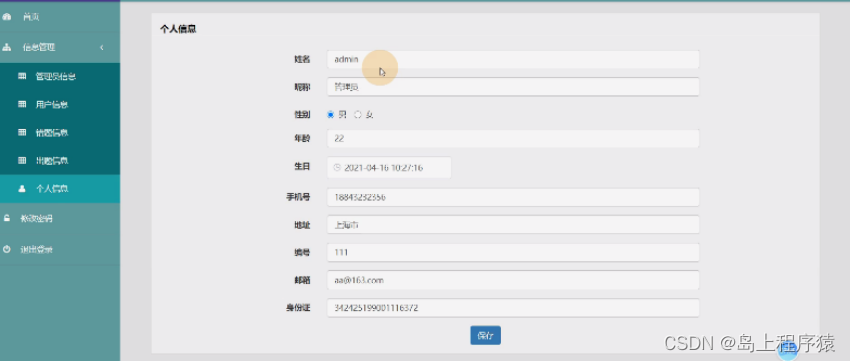
Task: Click the dashboard icon beside 首页
Action: (7, 17)
